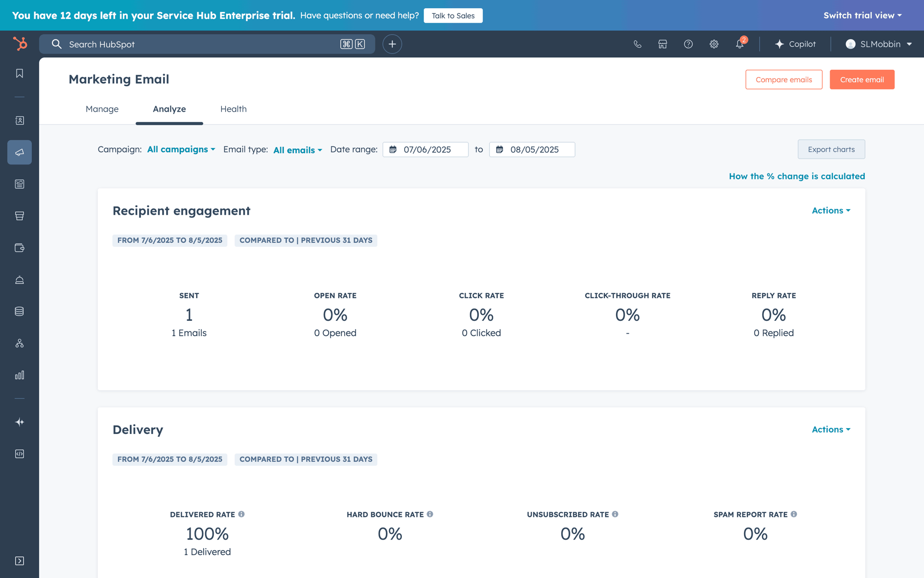
Task: Select the Marketing megaphone sidebar icon
Action: (19, 152)
